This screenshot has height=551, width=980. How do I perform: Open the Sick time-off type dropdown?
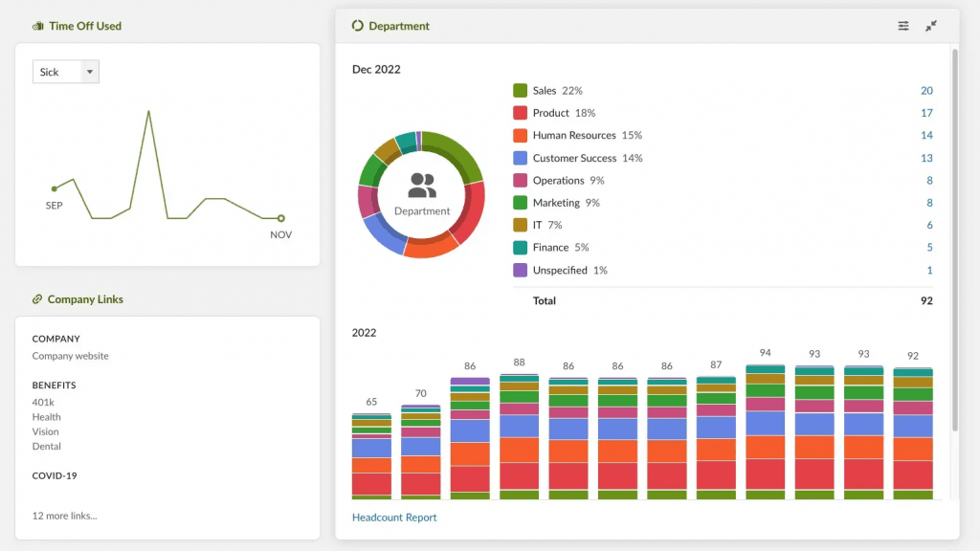point(65,71)
